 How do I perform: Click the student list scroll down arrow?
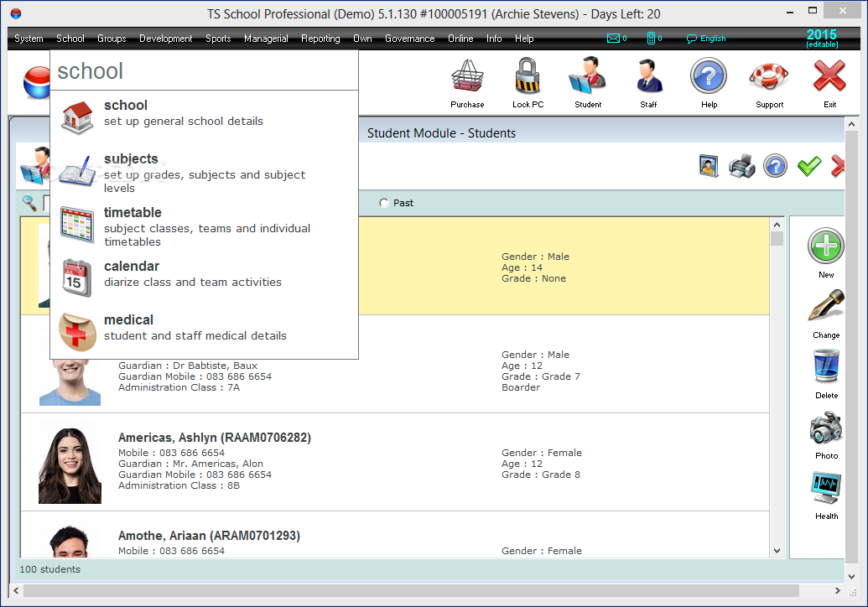[777, 551]
